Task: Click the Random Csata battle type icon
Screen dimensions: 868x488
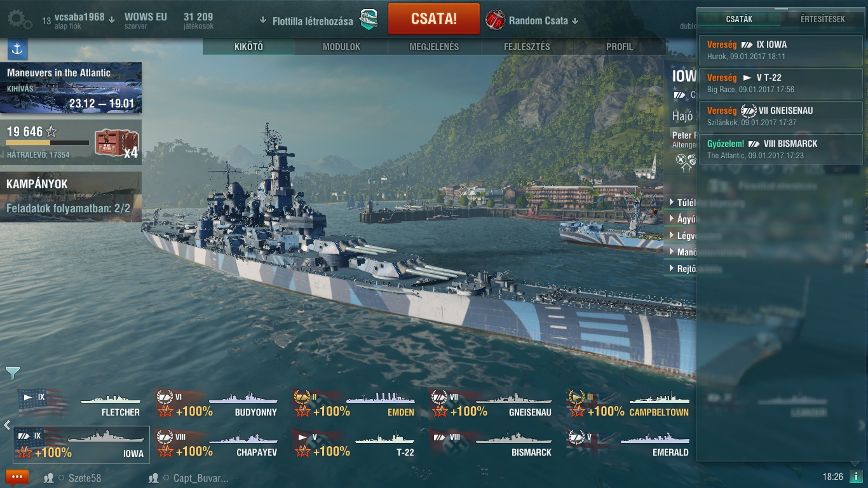Action: [x=495, y=20]
